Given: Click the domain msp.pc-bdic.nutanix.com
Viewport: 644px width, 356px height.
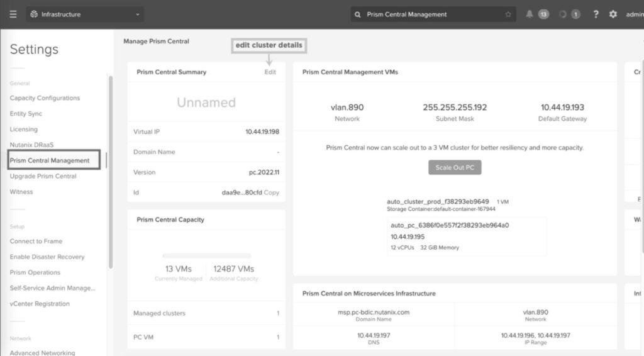Looking at the screenshot, I should pyautogui.click(x=374, y=312).
